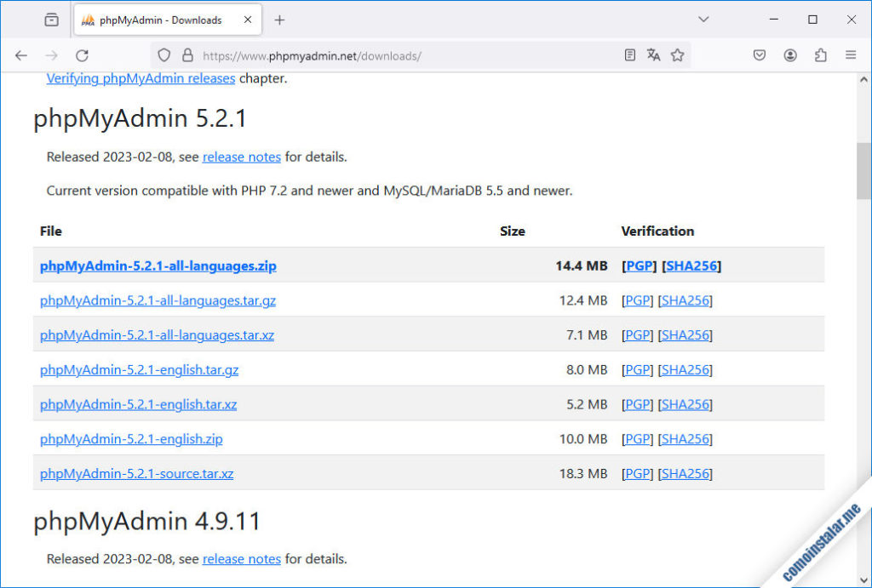Open a new tab with plus button

click(x=279, y=20)
